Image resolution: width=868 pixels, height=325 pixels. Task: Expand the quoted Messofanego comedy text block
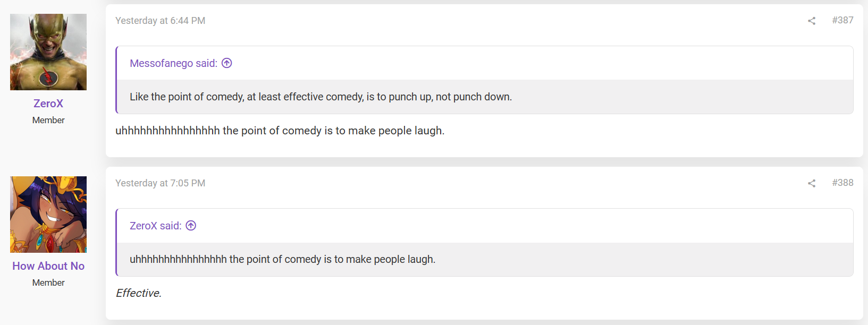(x=485, y=97)
